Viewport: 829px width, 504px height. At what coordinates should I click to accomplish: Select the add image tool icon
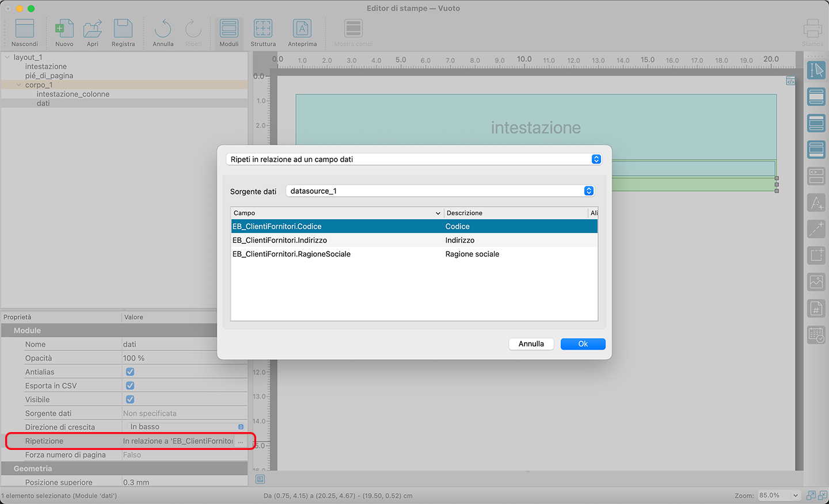pyautogui.click(x=816, y=281)
